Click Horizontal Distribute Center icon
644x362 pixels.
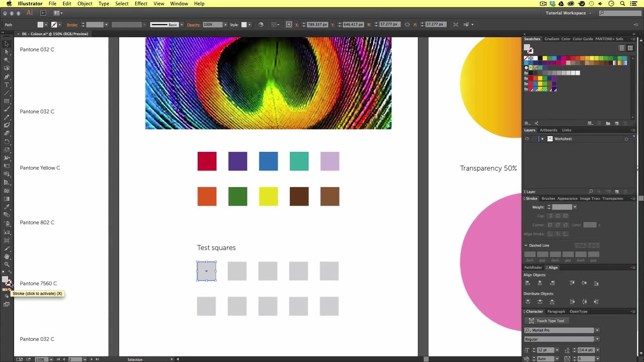coord(584,302)
